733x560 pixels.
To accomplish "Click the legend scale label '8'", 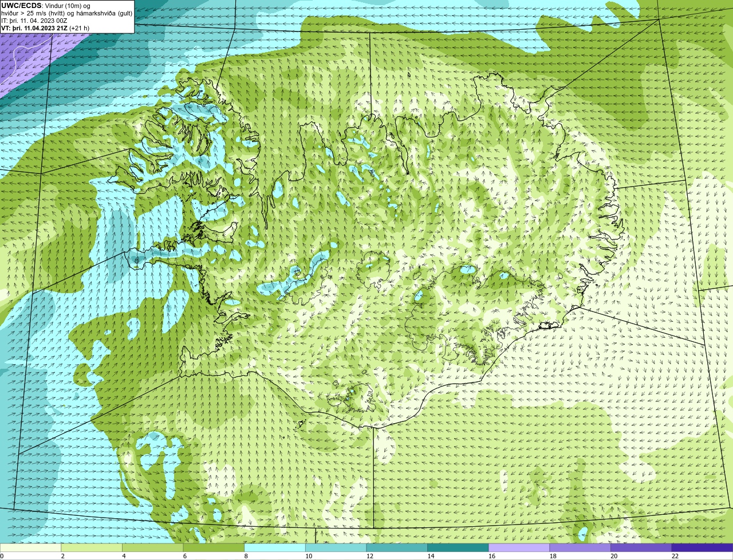I will 246,556.
